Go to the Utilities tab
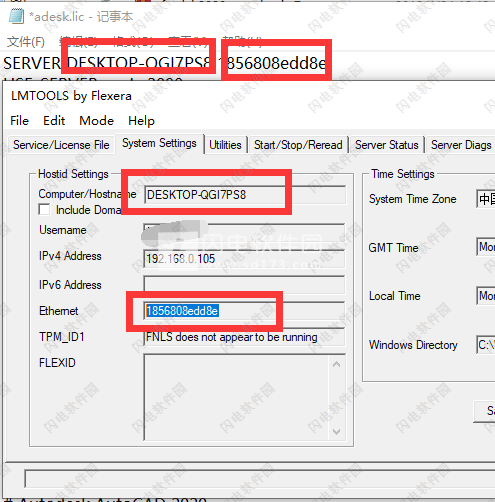The width and height of the screenshot is (495, 502). tap(225, 145)
